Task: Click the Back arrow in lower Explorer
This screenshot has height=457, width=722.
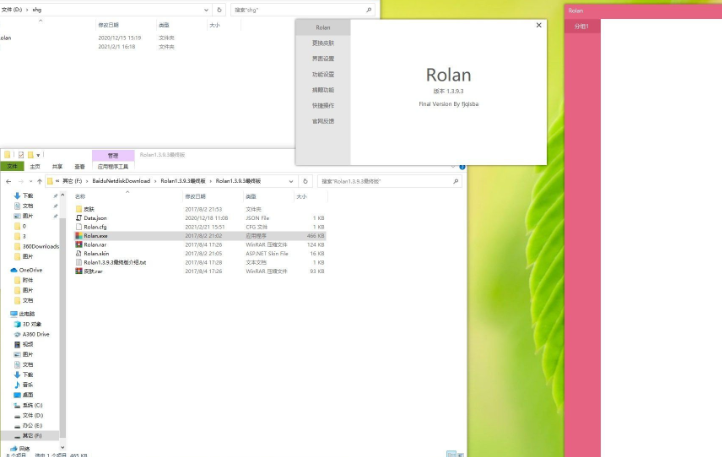Action: click(8, 182)
